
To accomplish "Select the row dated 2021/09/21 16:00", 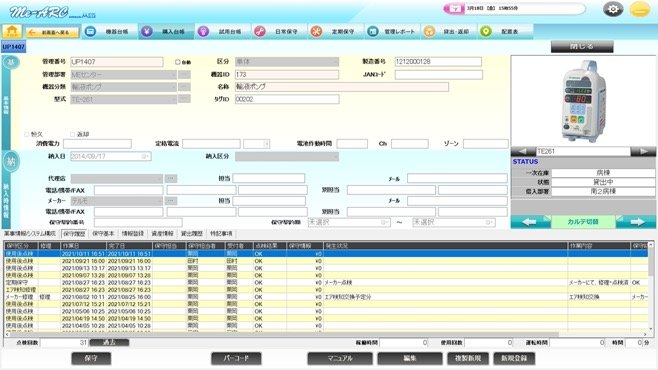I will click(326, 261).
